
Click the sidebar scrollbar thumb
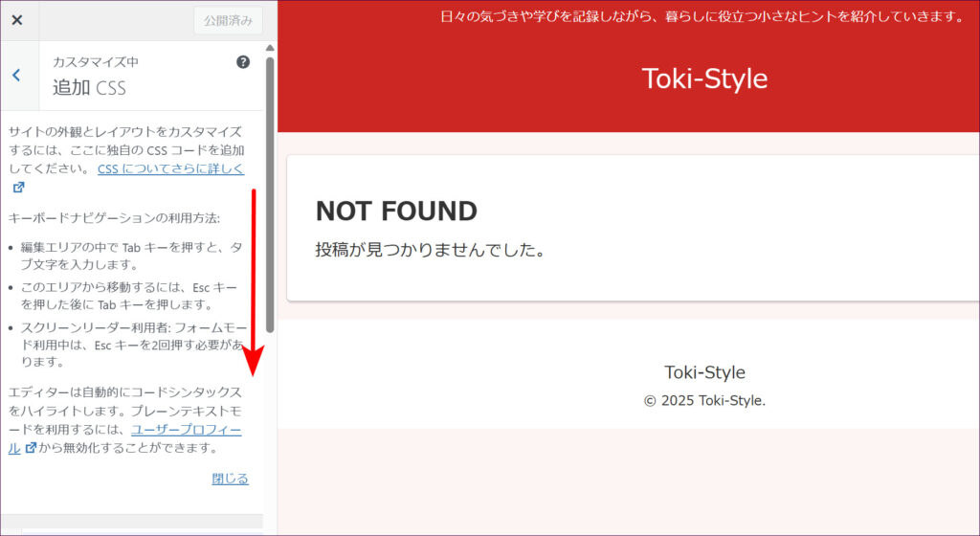(x=270, y=191)
